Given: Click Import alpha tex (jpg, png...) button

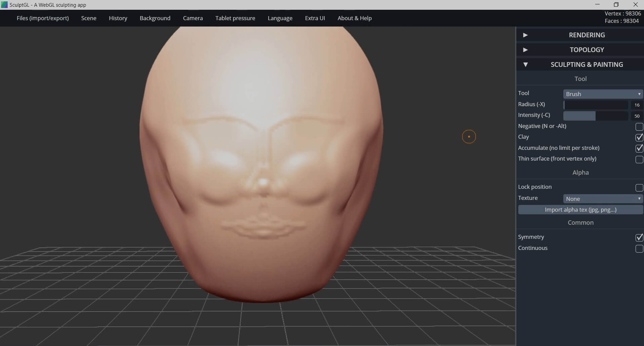Looking at the screenshot, I should (x=580, y=210).
